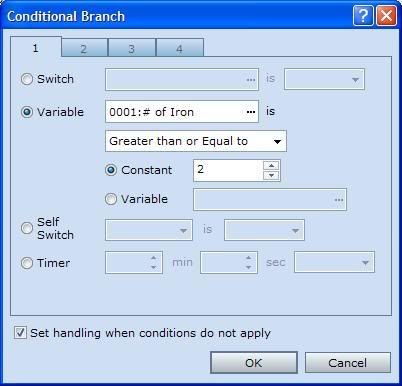This screenshot has width=402, height=386.
Task: Open the Self Switch letter dropdown
Action: [149, 230]
